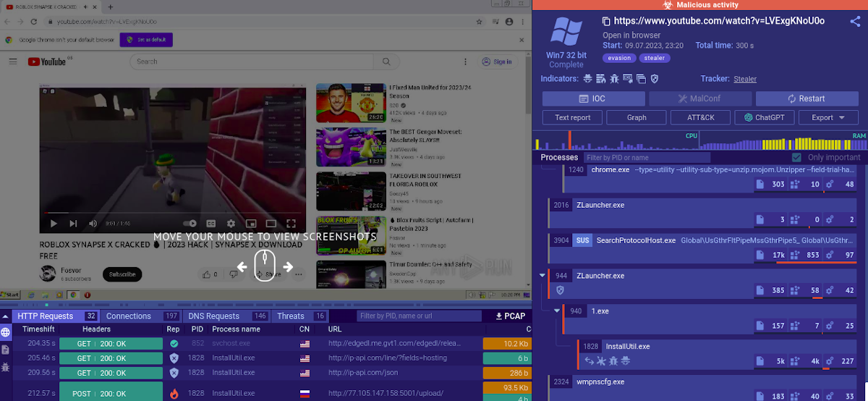Click the Restart button

pos(806,98)
